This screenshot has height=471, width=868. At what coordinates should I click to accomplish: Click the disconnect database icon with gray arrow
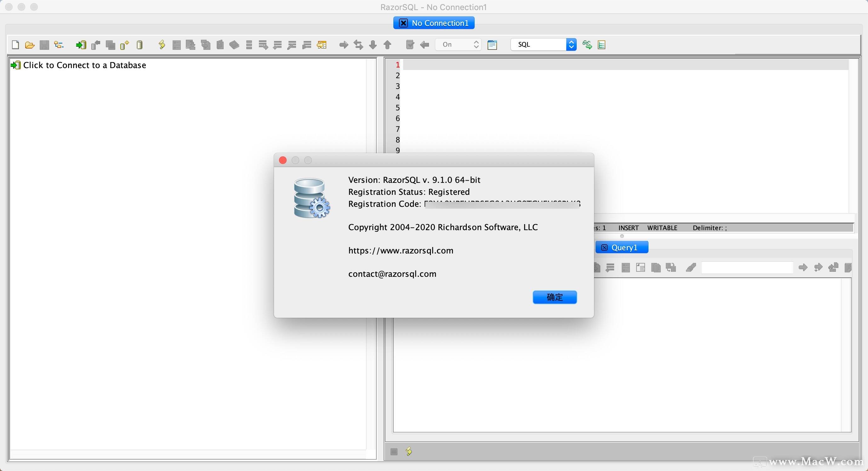[x=96, y=44]
